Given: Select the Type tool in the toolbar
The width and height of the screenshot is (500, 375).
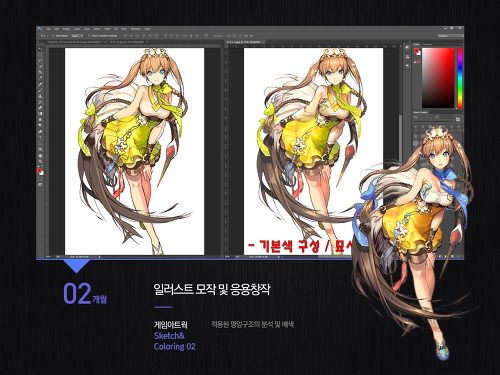Looking at the screenshot, I should pos(40,137).
